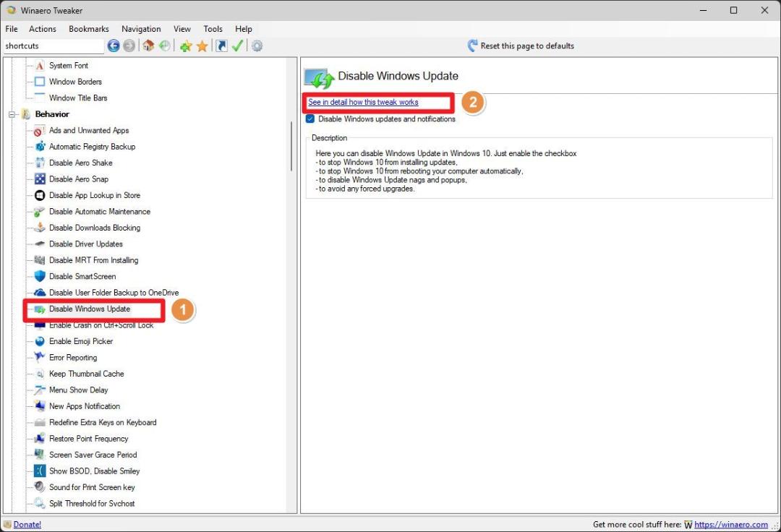Image resolution: width=781 pixels, height=532 pixels.
Task: Click the Reset page refresh icon
Action: 472,46
